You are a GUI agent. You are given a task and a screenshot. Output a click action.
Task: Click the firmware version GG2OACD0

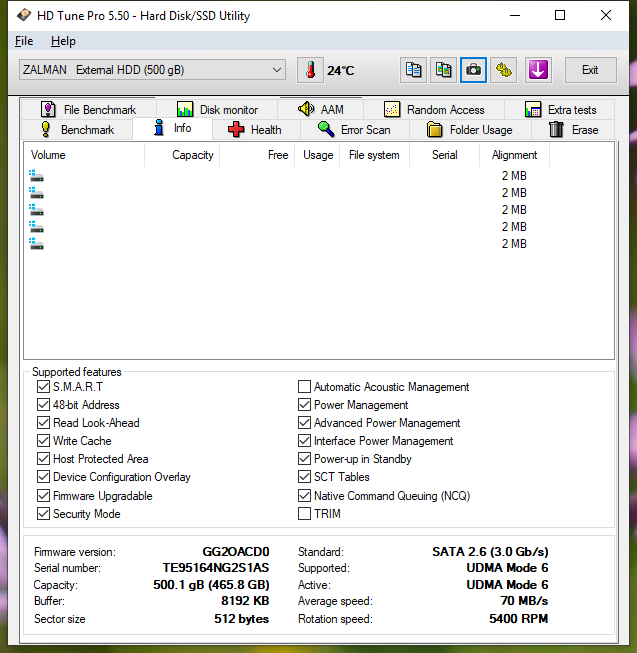[x=236, y=551]
